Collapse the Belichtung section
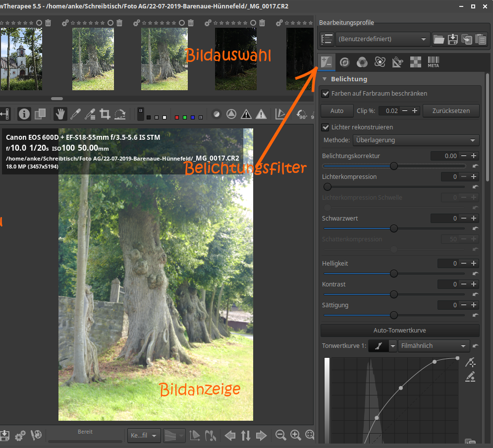This screenshot has height=448, width=493. click(325, 79)
